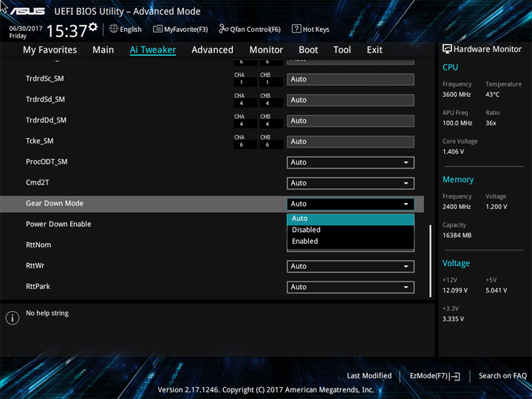Click the MyFavorite list icon
Screen dimensions: 532x399
(x=157, y=29)
